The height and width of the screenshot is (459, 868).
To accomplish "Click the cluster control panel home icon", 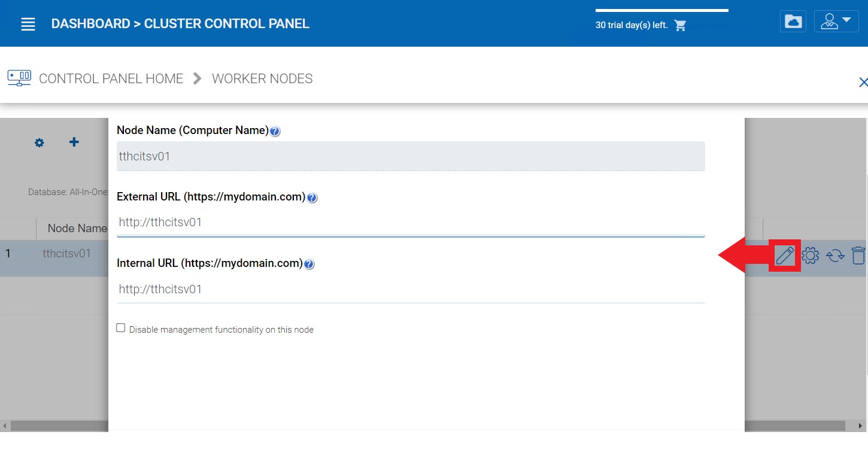I will click(19, 78).
